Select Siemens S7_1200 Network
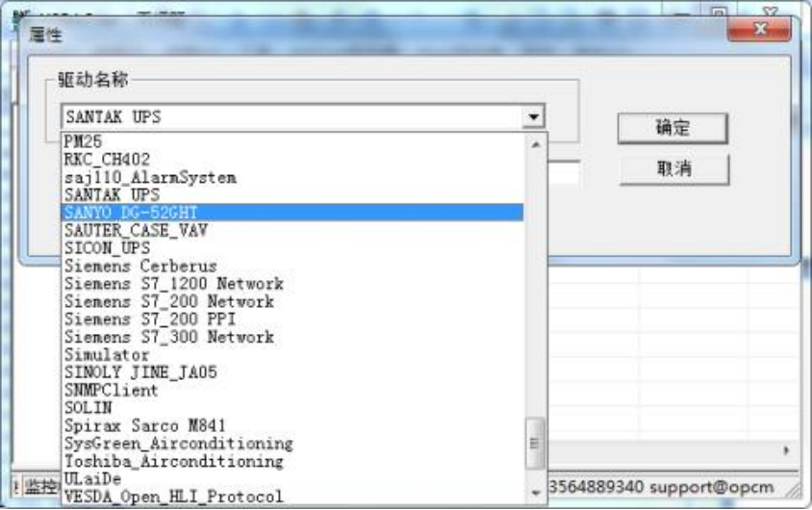Viewport: 812px width, 510px height. click(x=292, y=284)
